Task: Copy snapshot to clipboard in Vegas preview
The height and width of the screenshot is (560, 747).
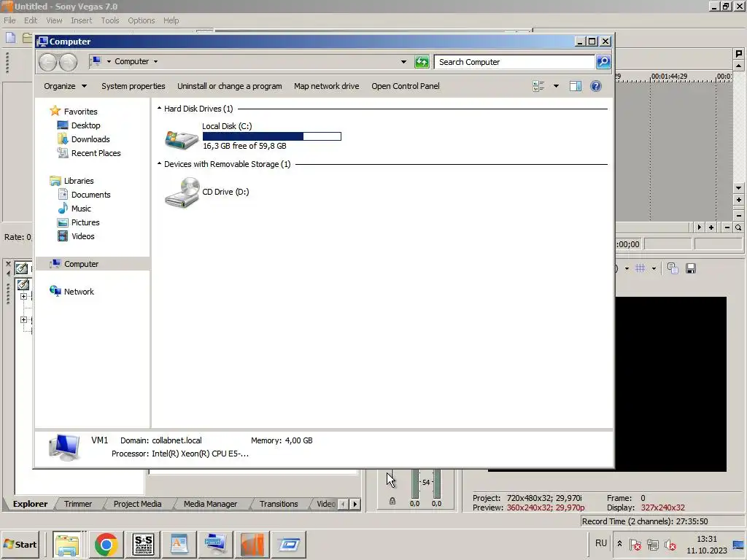Action: [672, 268]
